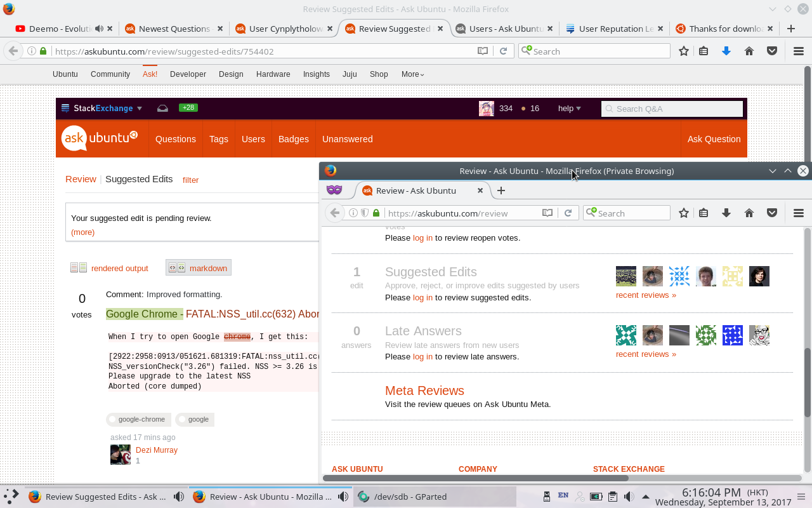Open recent reviews for Late Answers
Screen dimensions: 812x508
point(646,354)
